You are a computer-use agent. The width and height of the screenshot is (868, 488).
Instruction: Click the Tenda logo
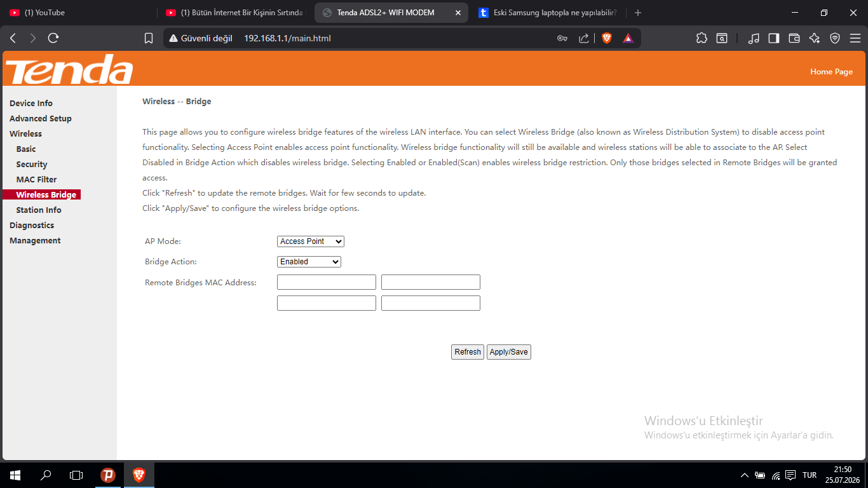point(69,69)
